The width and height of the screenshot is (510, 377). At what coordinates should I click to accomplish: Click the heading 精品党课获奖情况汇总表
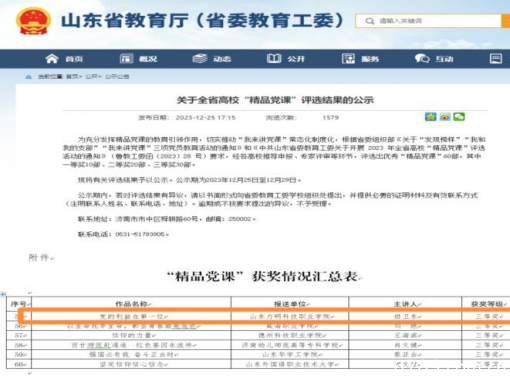point(263,276)
